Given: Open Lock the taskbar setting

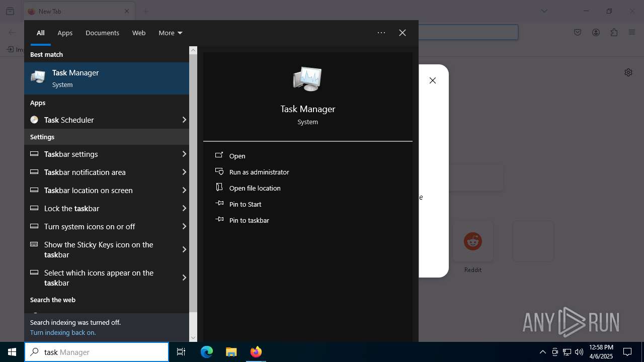Looking at the screenshot, I should [101, 208].
